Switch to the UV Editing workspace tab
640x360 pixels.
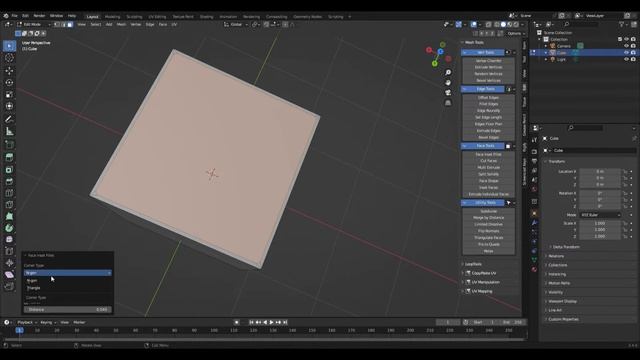(157, 17)
